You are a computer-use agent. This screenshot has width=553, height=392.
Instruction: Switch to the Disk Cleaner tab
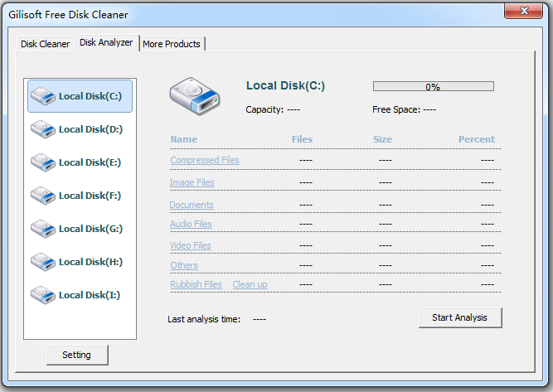click(x=45, y=44)
